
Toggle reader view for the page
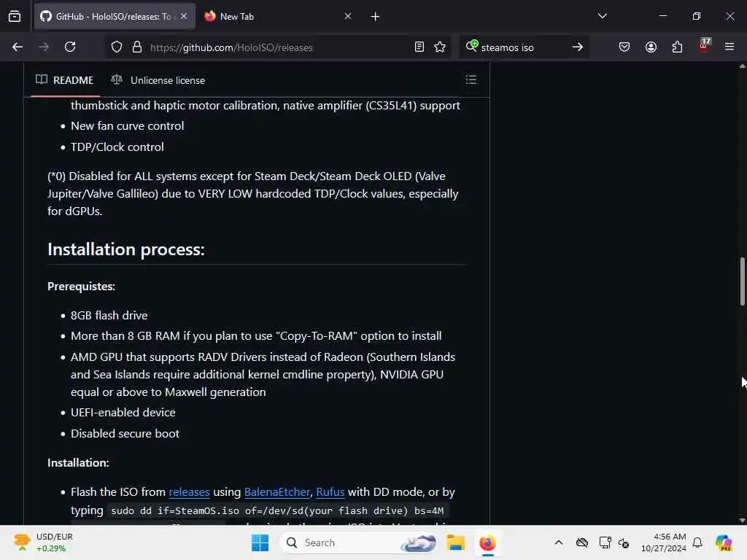419,47
